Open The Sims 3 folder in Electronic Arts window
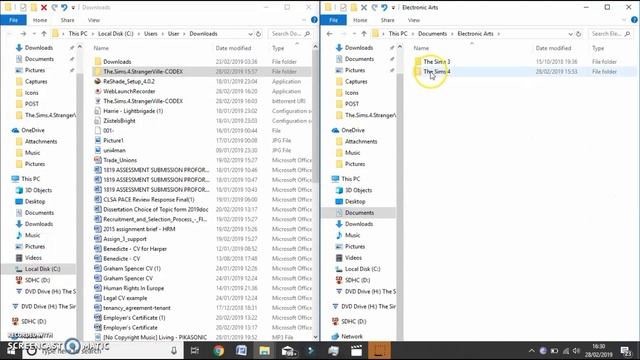The height and width of the screenshot is (360, 640). [437, 62]
